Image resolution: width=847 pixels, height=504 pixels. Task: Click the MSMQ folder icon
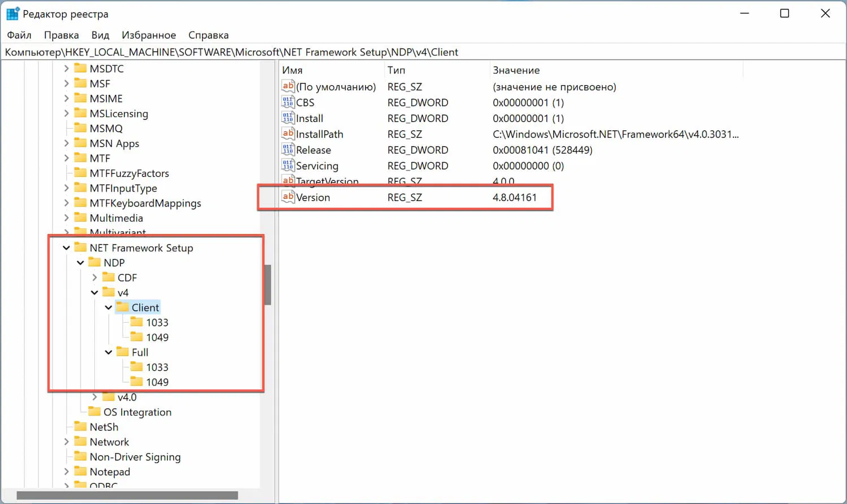click(x=81, y=128)
